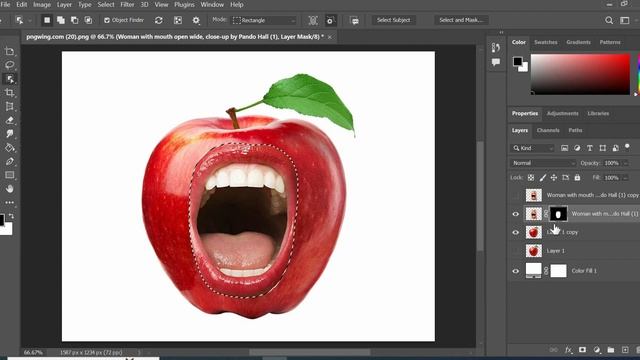Image resolution: width=640 pixels, height=360 pixels.
Task: Click Create new layer icon
Action: (x=625, y=350)
